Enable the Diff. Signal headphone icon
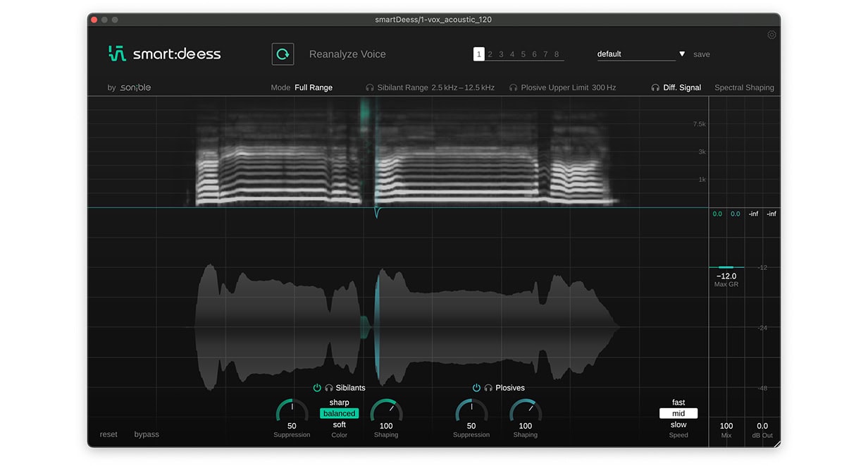The width and height of the screenshot is (868, 466). point(655,87)
